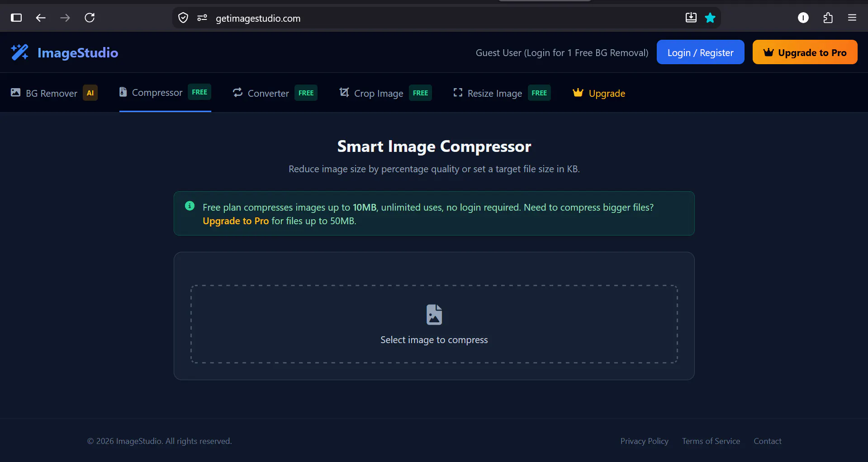
Task: Open the browser hamburger menu
Action: (852, 18)
